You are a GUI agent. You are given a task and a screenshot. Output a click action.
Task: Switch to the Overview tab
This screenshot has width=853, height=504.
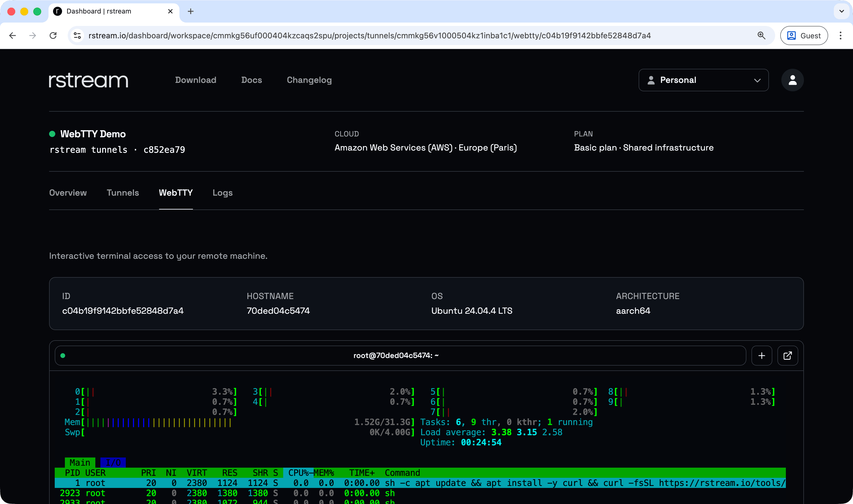click(68, 193)
